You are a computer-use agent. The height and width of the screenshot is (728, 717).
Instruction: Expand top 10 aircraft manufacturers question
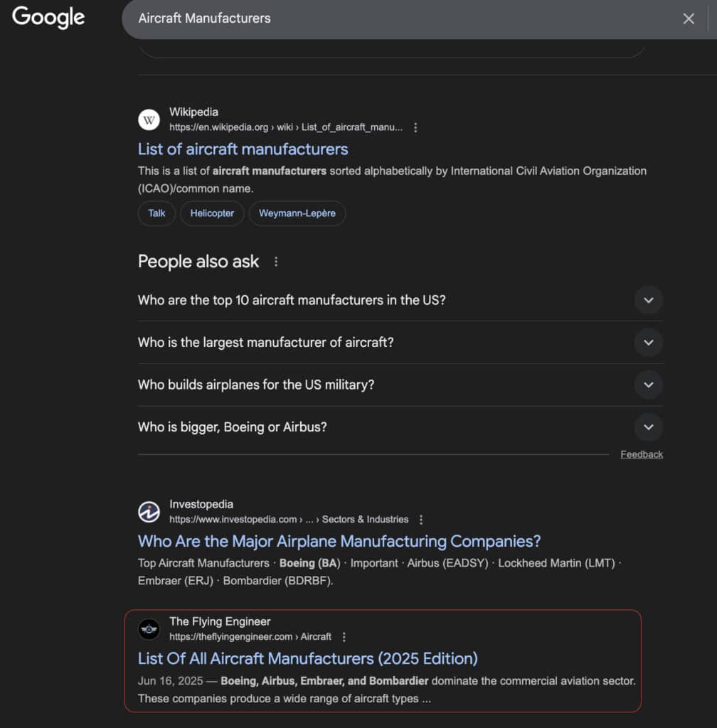coord(648,300)
